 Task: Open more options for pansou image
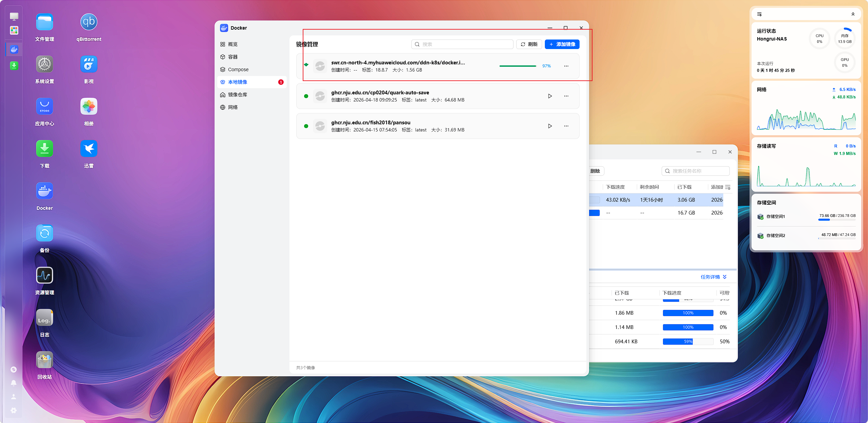point(566,126)
